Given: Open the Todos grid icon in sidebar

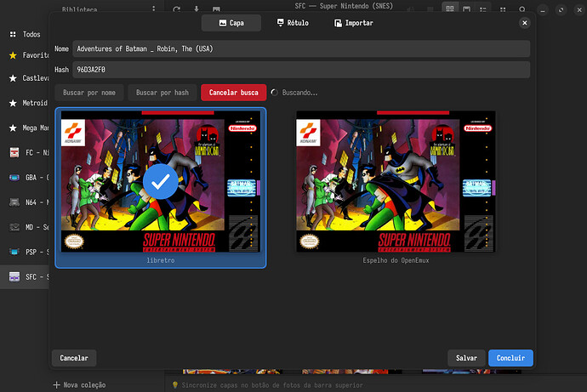Looking at the screenshot, I should coord(13,34).
